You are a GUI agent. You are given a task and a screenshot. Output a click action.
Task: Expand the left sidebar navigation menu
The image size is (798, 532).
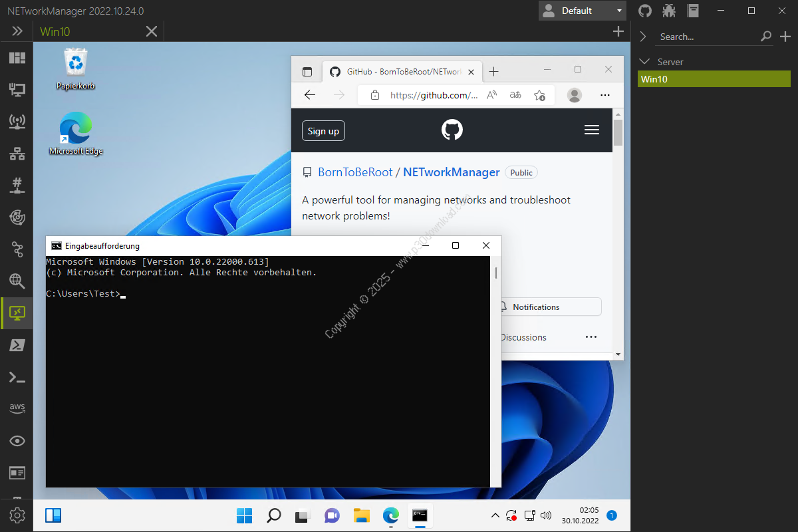pos(17,31)
